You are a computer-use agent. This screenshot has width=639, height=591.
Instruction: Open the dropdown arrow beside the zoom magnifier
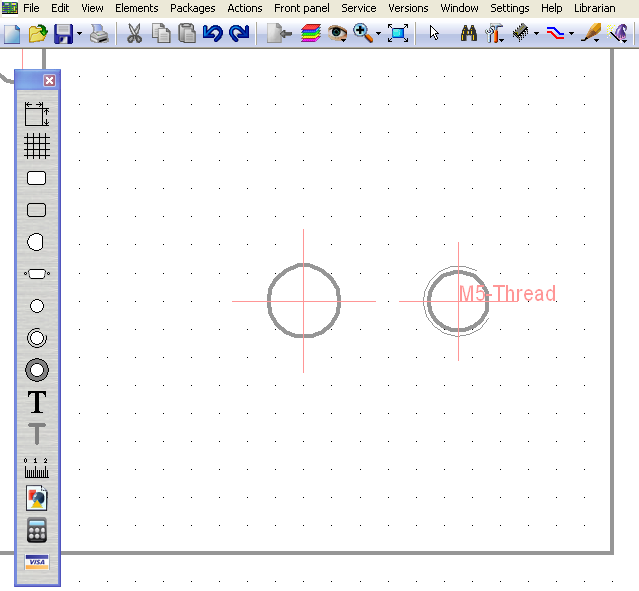point(378,34)
